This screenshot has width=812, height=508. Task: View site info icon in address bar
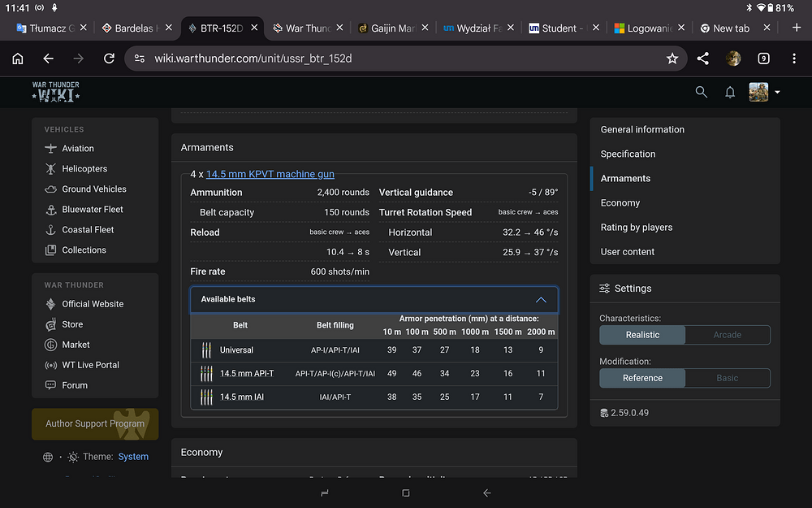point(140,59)
